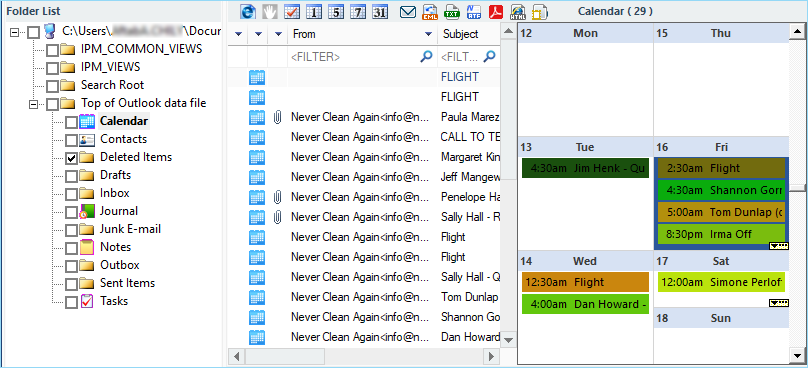Check the Sent Items checkbox

click(72, 285)
